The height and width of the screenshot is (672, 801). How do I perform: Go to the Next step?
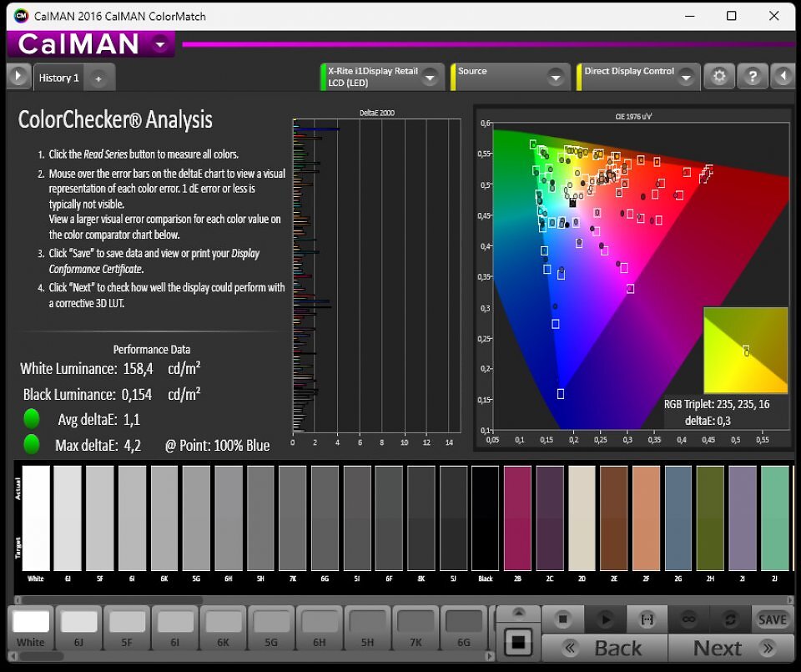coord(731,648)
